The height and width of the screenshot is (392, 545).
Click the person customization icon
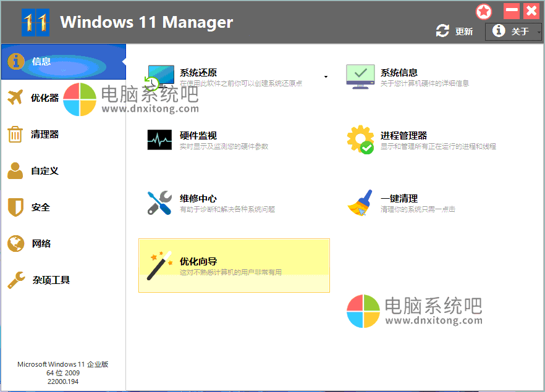coord(15,170)
